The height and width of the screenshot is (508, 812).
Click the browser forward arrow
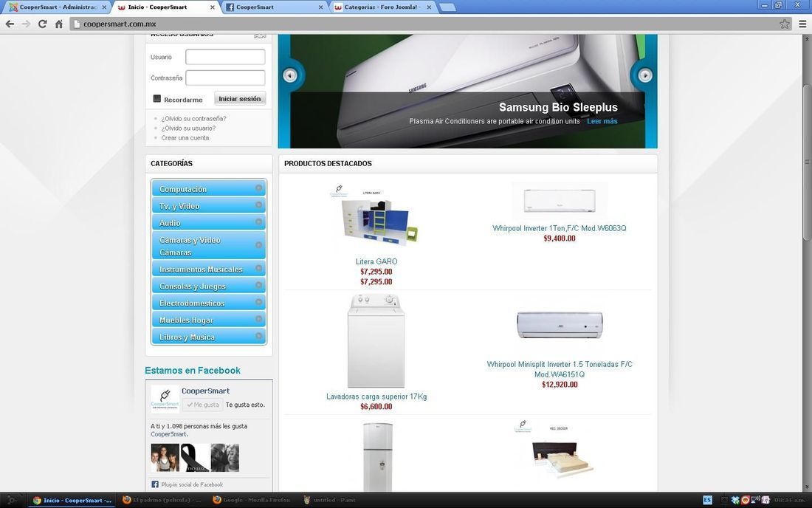coord(26,24)
